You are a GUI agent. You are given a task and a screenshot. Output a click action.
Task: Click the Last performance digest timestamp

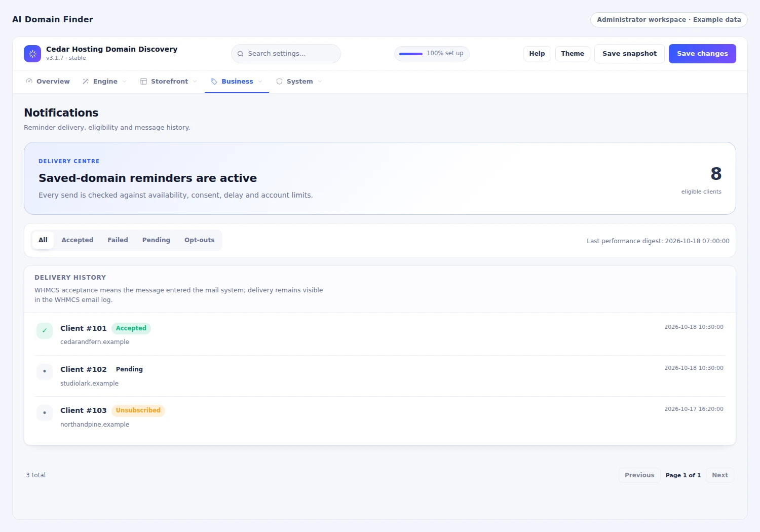[658, 241]
